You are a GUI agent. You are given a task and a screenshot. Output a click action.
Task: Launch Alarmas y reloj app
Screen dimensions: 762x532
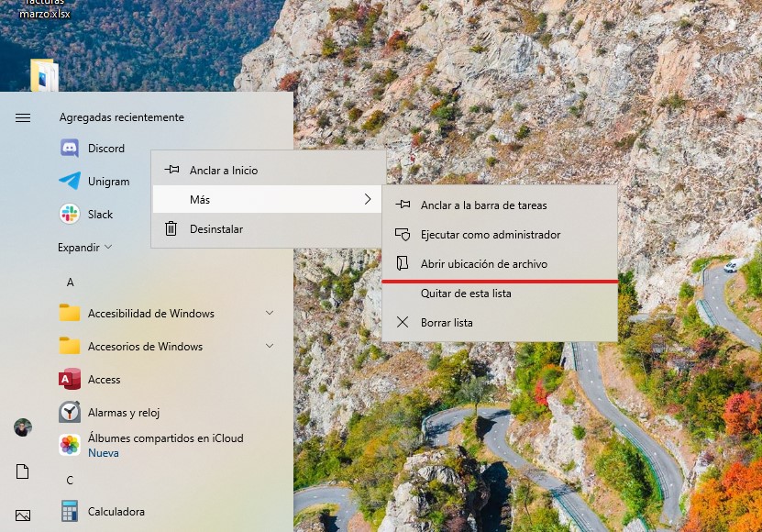coord(70,413)
